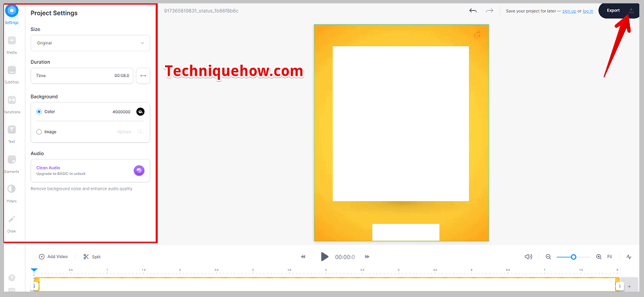Select the yellow video clip in the timeline
This screenshot has width=644, height=297.
(x=327, y=284)
